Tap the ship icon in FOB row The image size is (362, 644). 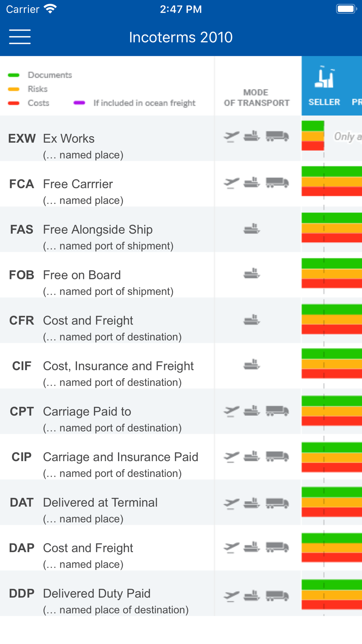(x=252, y=273)
